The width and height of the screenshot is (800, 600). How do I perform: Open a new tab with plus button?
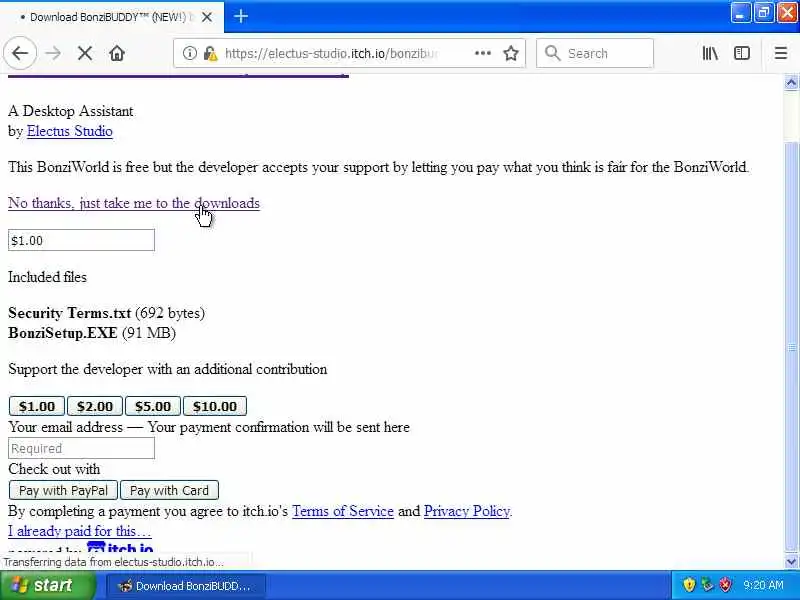point(241,16)
